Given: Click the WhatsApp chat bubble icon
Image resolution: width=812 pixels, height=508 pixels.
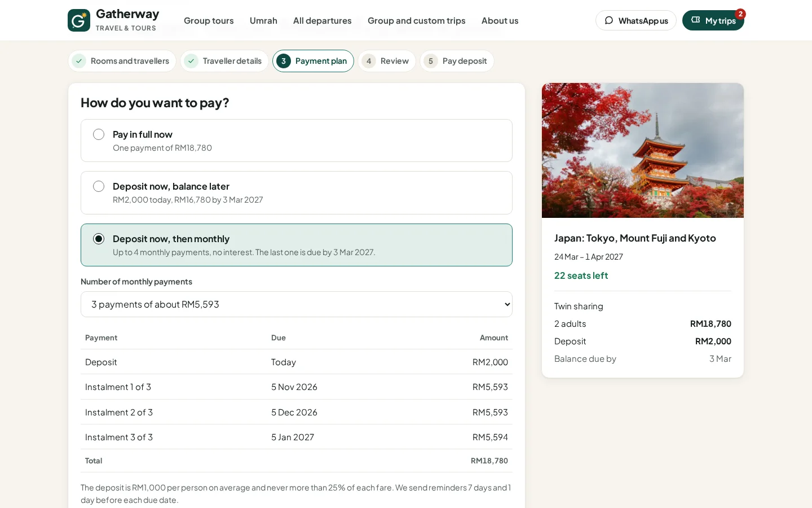Looking at the screenshot, I should click(609, 20).
